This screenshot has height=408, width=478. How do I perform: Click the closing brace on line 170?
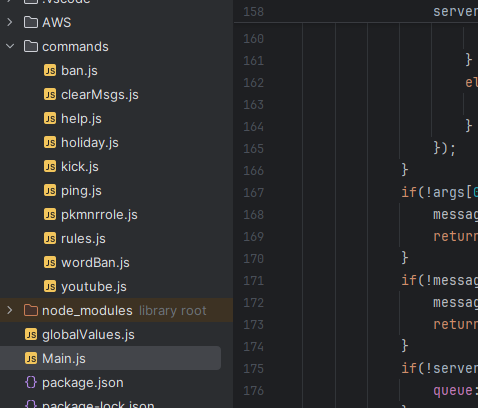(x=405, y=258)
